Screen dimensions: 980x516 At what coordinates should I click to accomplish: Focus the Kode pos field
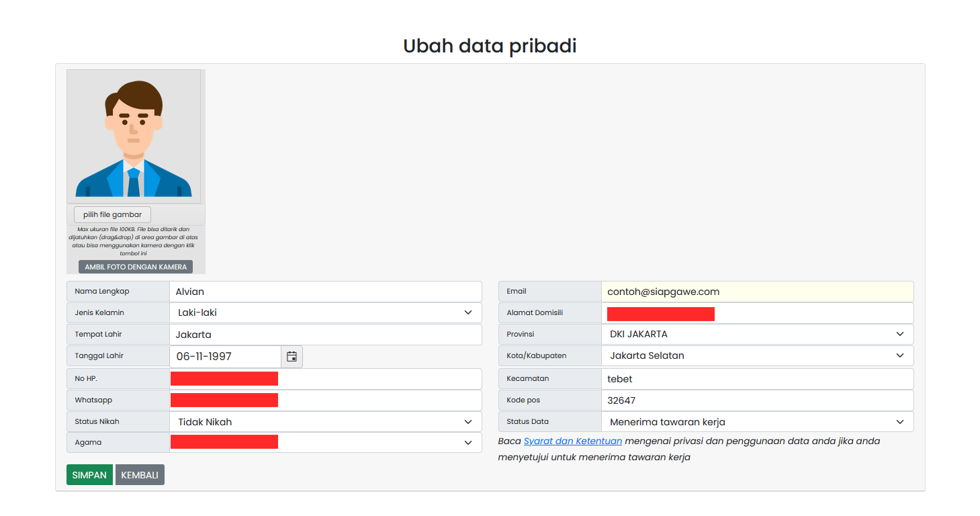point(758,400)
